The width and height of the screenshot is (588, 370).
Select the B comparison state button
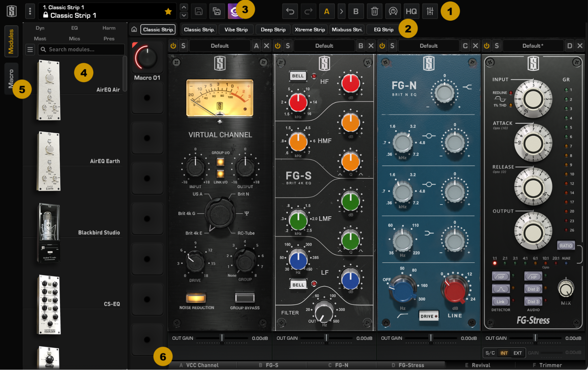[x=356, y=11]
